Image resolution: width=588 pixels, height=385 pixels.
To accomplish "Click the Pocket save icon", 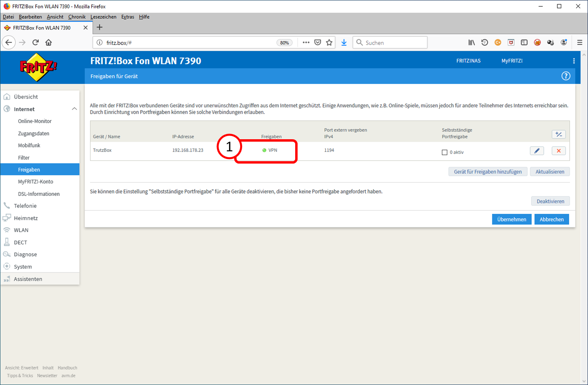I will click(x=318, y=43).
